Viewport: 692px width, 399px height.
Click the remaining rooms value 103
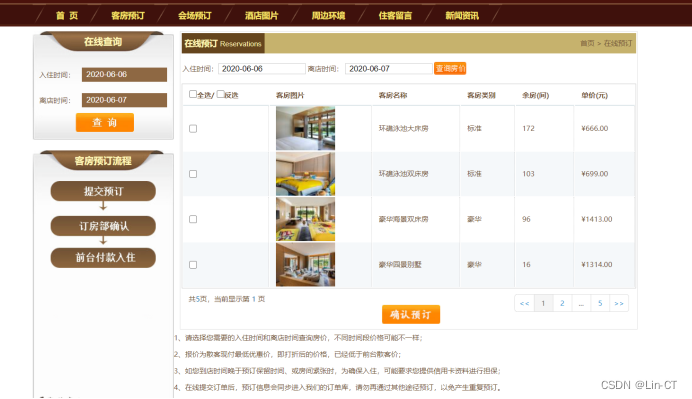click(528, 174)
